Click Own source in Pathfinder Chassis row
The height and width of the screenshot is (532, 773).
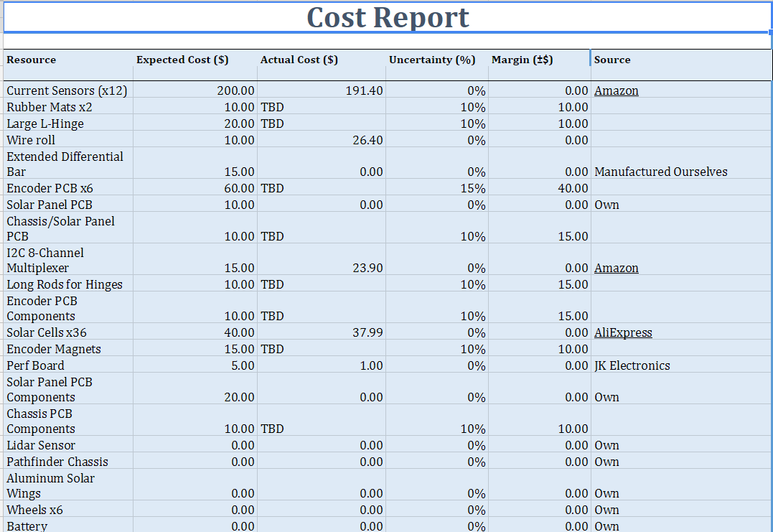click(x=681, y=462)
